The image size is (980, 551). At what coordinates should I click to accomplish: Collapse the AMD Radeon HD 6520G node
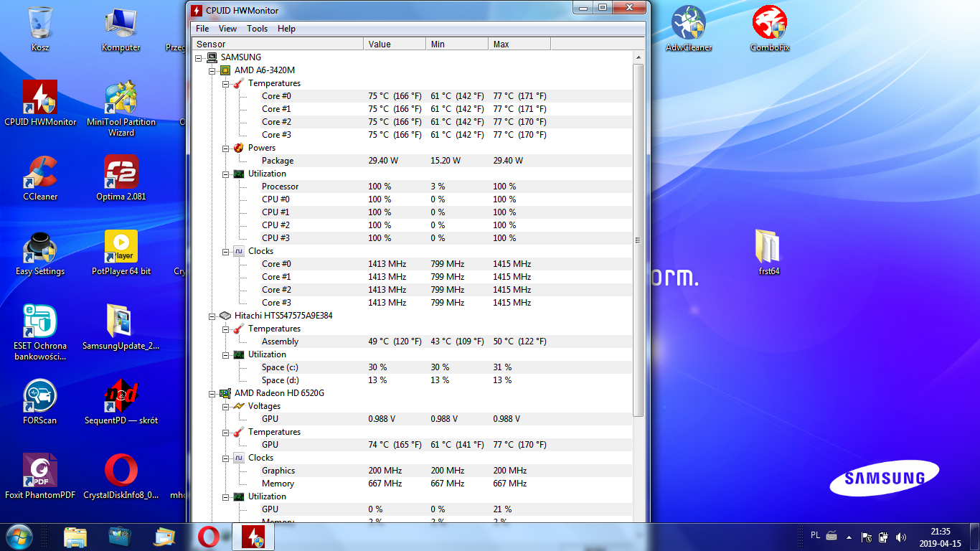pyautogui.click(x=212, y=393)
